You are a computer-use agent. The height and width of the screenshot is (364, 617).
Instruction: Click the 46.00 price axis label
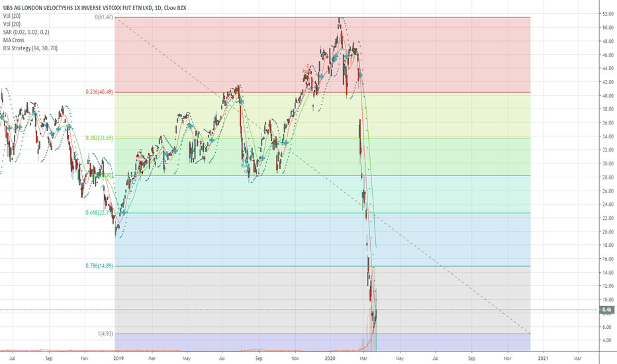pyautogui.click(x=608, y=55)
